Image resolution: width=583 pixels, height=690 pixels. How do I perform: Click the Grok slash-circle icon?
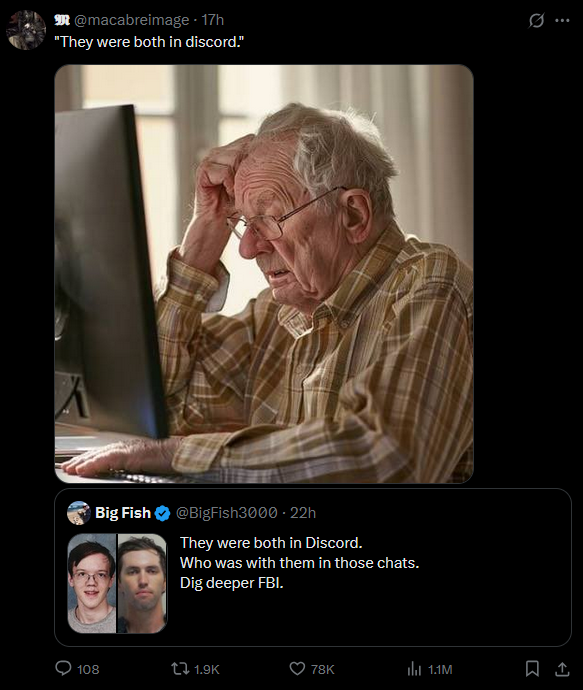(536, 20)
